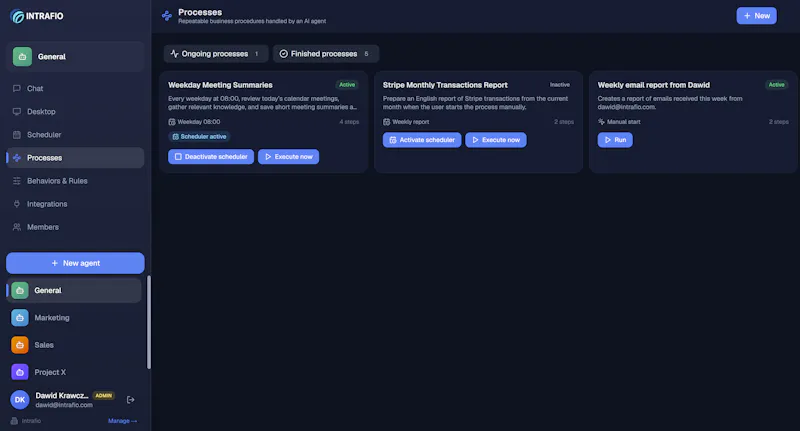
Task: Open Chat from the sidebar
Action: point(75,88)
